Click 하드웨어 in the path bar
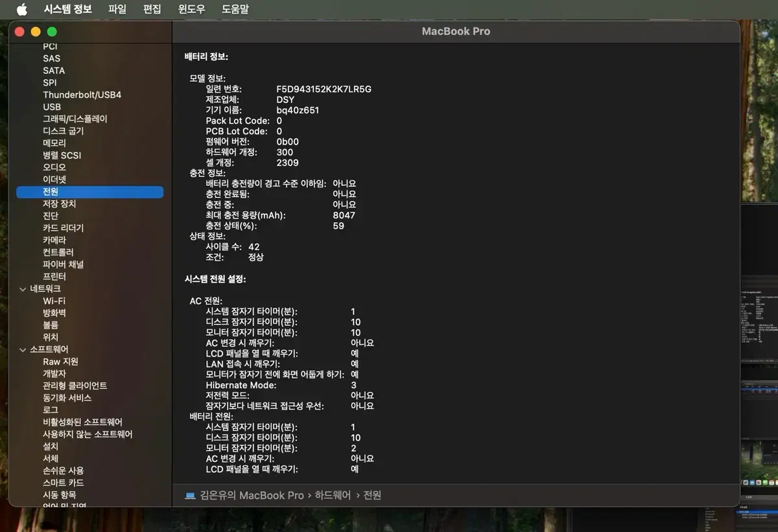Image resolution: width=778 pixels, height=532 pixels. pyautogui.click(x=333, y=496)
